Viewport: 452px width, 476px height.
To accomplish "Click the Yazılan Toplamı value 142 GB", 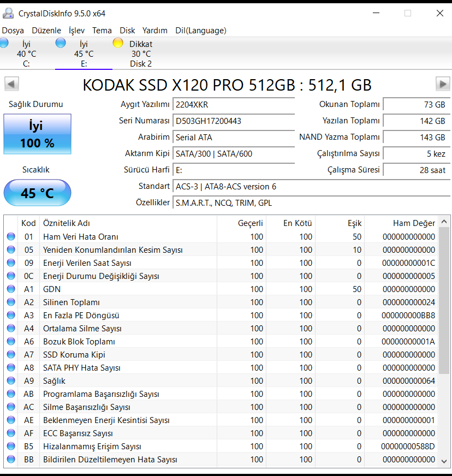I will (x=417, y=121).
